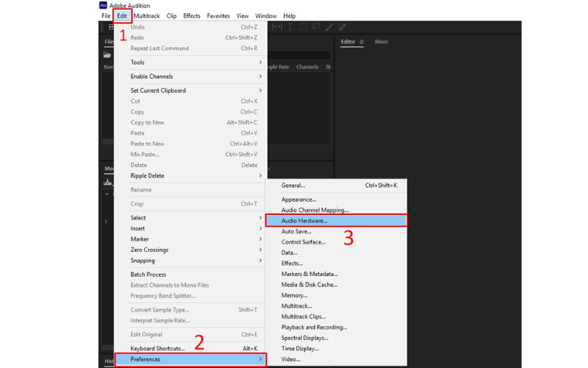Select the Move tool in toolbar

click(277, 26)
